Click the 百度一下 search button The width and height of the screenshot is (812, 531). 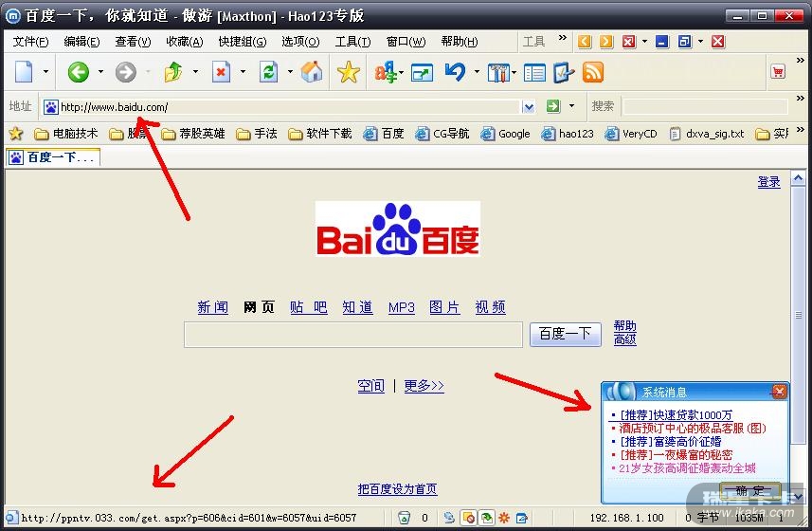coord(565,334)
